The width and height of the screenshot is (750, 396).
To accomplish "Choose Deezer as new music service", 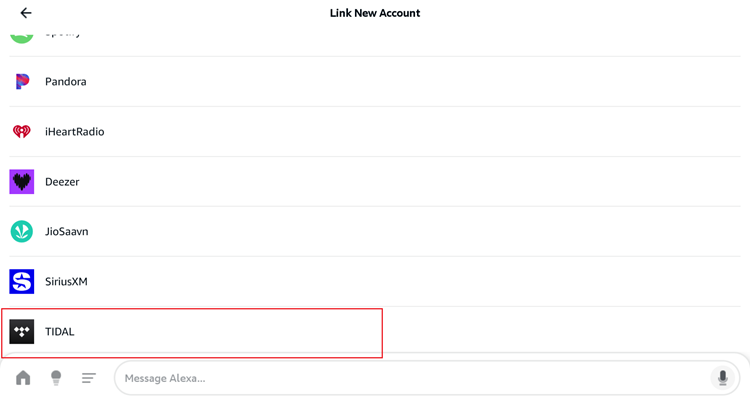I will pos(375,182).
